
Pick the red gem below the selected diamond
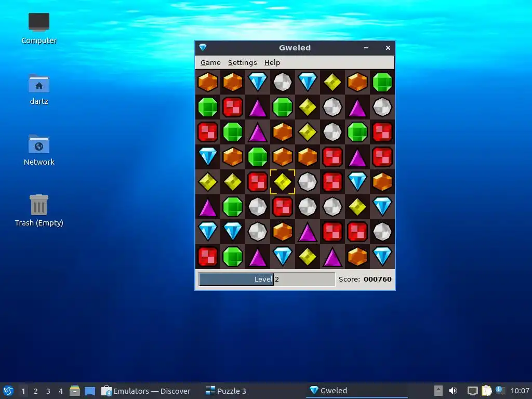click(x=283, y=207)
